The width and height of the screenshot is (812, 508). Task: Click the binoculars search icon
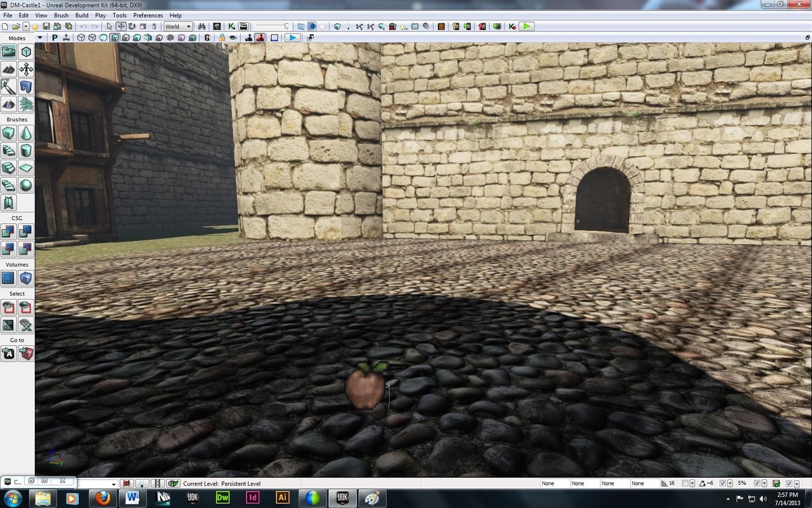[202, 27]
